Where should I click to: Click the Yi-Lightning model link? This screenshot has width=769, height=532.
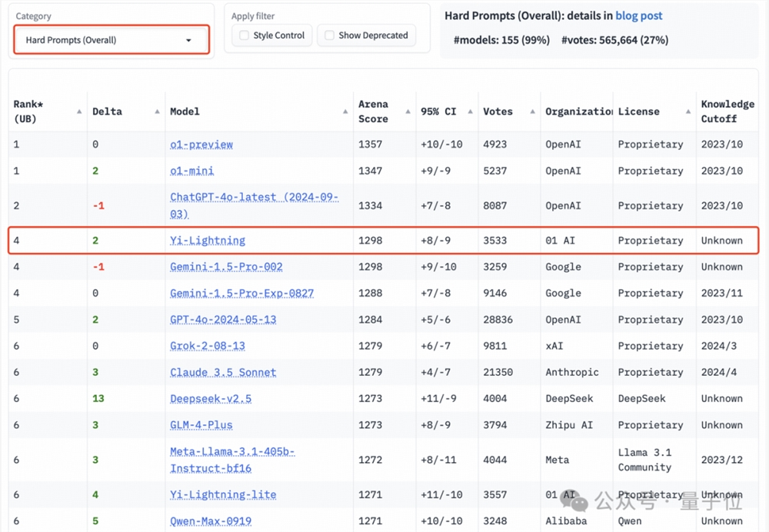(208, 241)
